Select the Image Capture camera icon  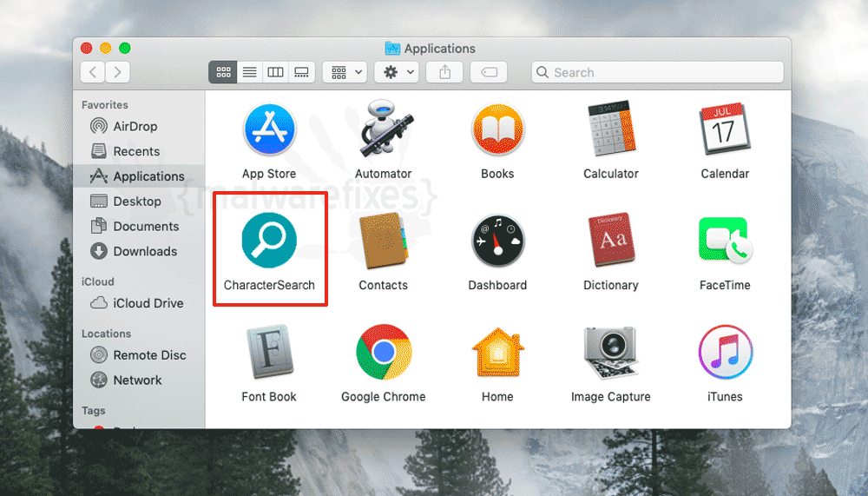pos(611,353)
